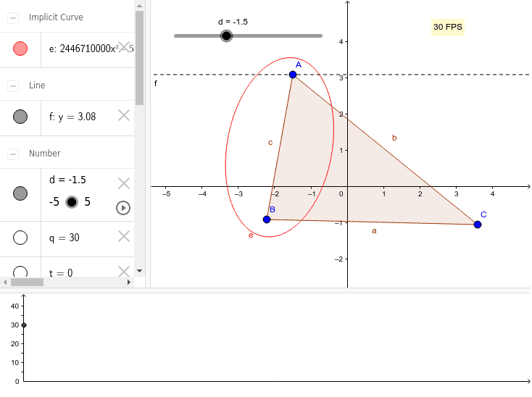Click the Line category heading

pos(37,85)
